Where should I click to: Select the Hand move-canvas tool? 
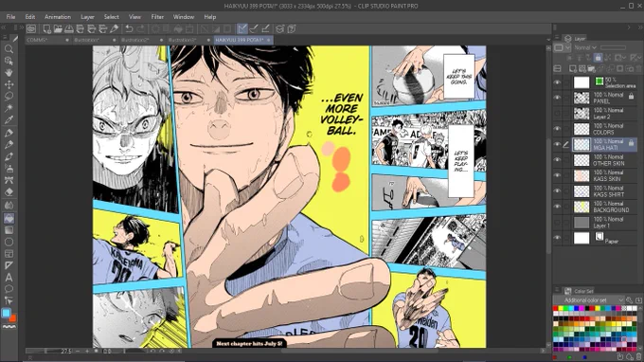click(x=9, y=73)
